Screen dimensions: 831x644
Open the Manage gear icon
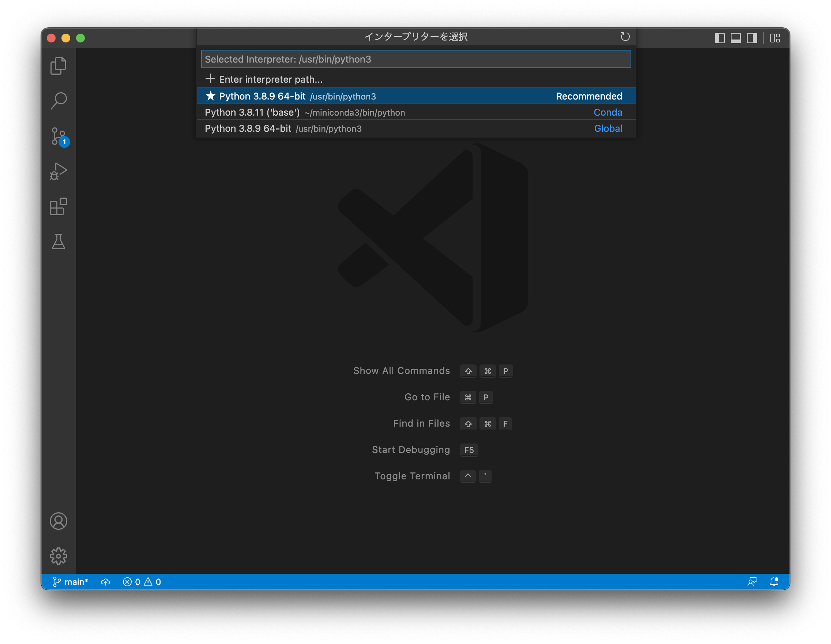58,556
